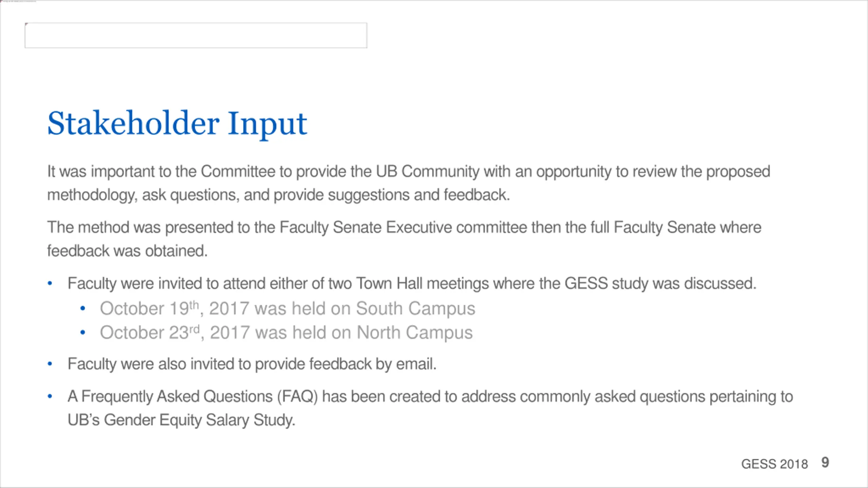Click the 'It was important to the Committee' paragraph
This screenshot has height=488, width=868.
coord(409,183)
